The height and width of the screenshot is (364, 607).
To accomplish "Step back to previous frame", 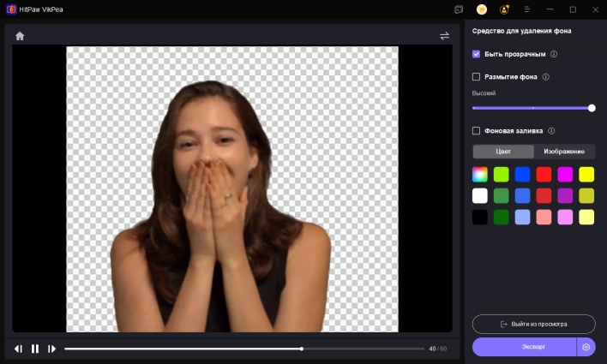I will [x=18, y=349].
